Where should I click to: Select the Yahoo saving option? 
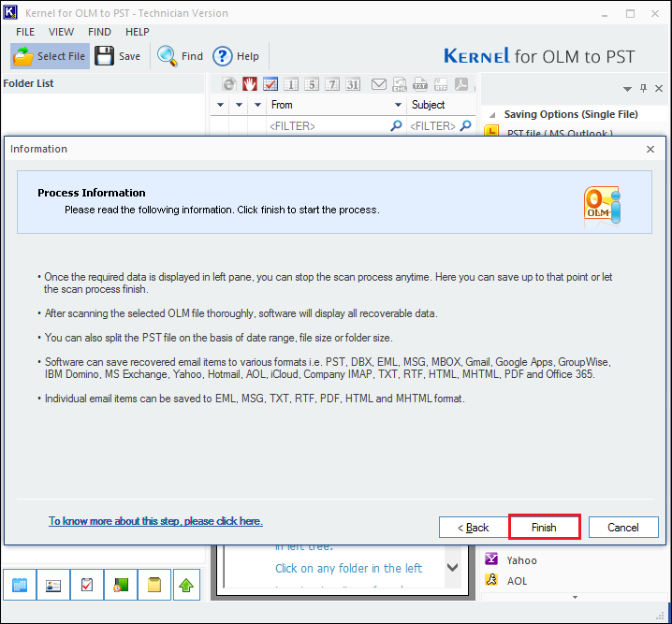521,560
